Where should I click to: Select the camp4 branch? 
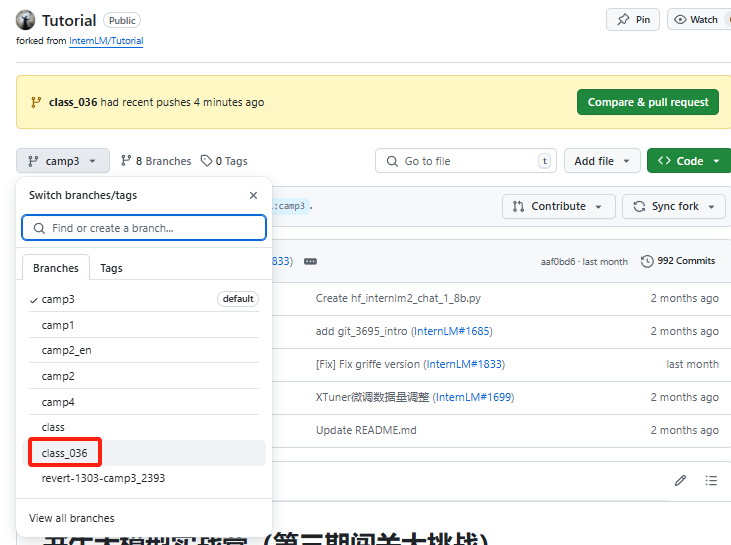(x=144, y=402)
